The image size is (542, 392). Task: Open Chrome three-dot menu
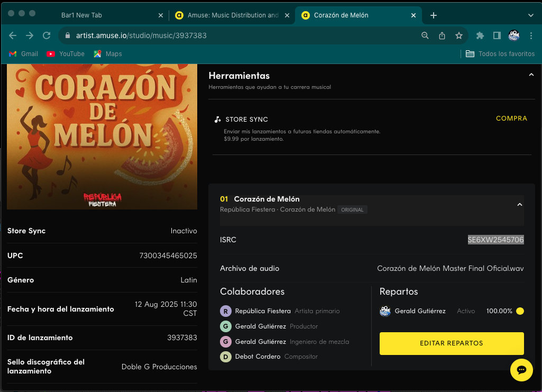(x=531, y=35)
